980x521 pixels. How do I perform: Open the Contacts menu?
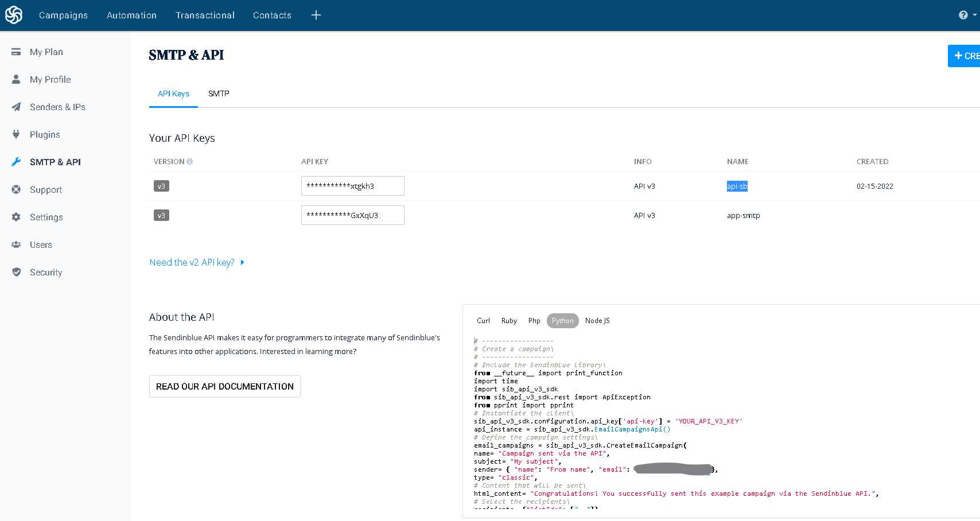(272, 15)
